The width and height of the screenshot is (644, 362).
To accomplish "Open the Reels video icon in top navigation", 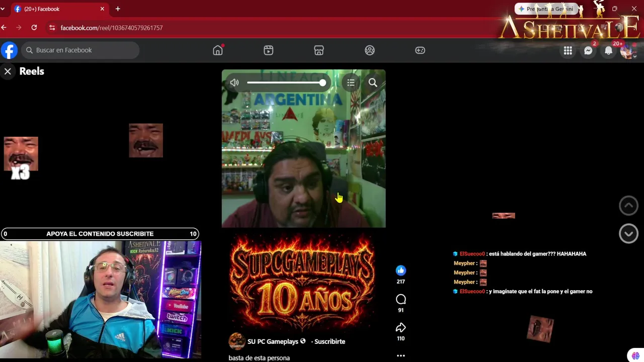I will tap(269, 50).
